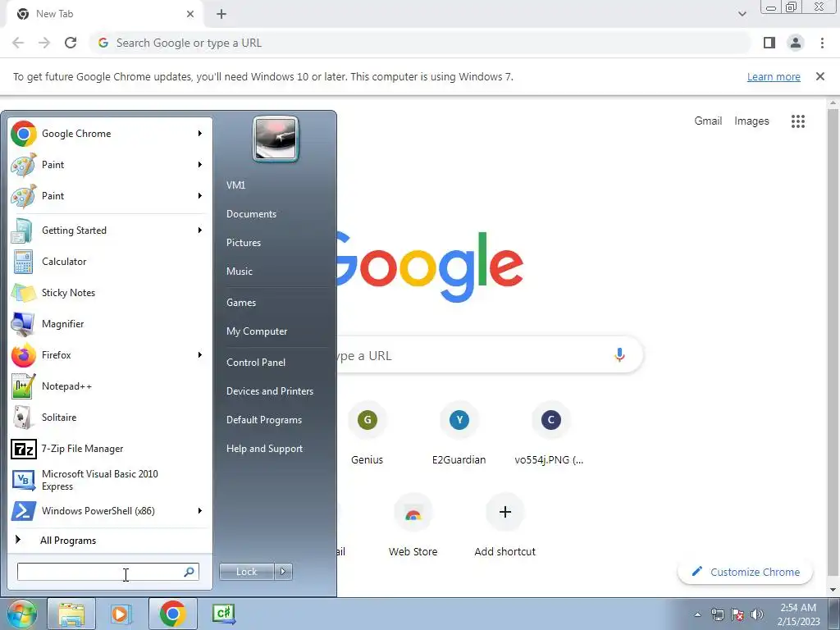840x630 pixels.
Task: Open Devices and Printers
Action: 269,391
